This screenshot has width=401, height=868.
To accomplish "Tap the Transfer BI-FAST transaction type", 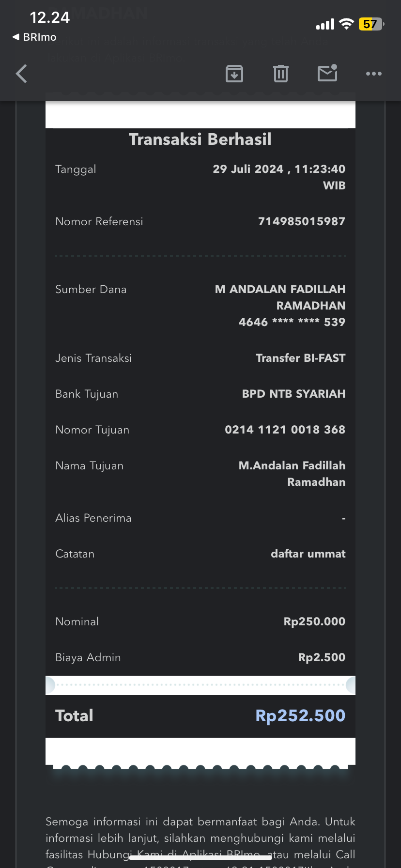I will [x=300, y=358].
